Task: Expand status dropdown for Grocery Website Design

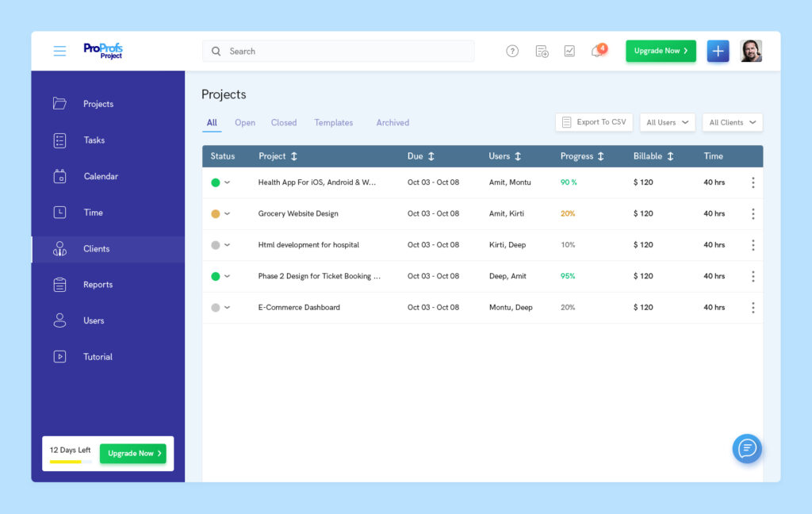Action: click(227, 213)
